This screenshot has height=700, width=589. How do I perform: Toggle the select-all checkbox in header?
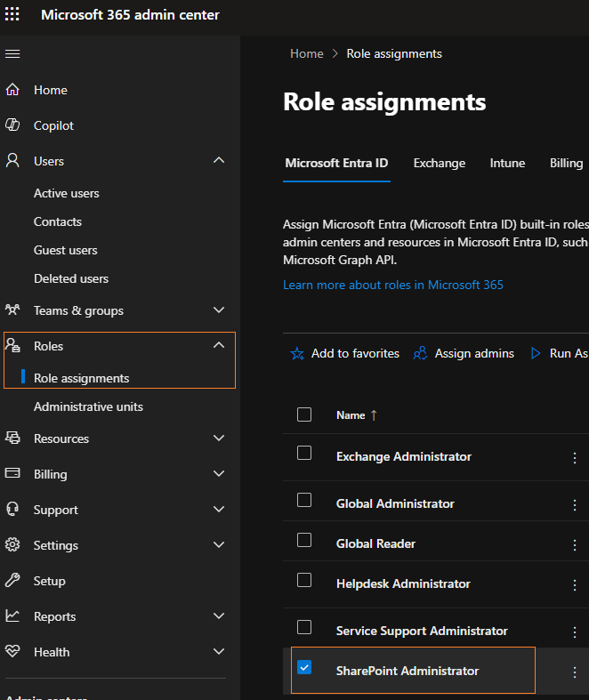point(304,414)
